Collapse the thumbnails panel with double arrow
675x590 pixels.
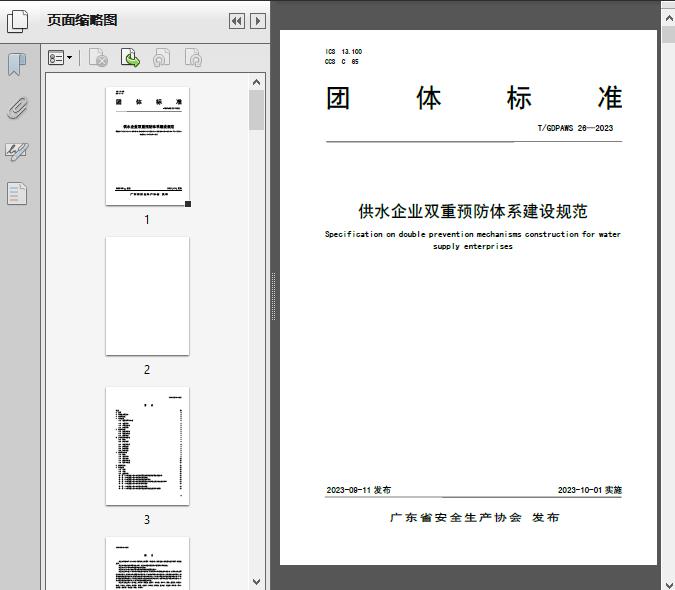[237, 21]
